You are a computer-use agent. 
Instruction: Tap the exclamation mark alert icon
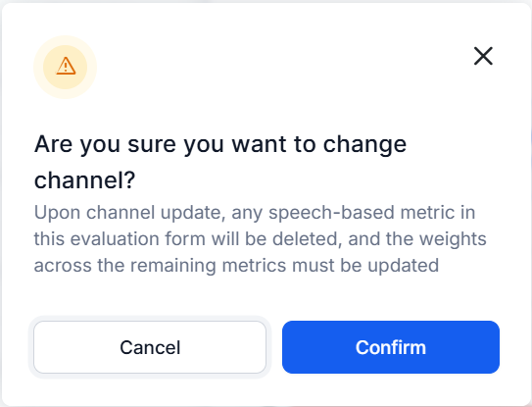66,66
